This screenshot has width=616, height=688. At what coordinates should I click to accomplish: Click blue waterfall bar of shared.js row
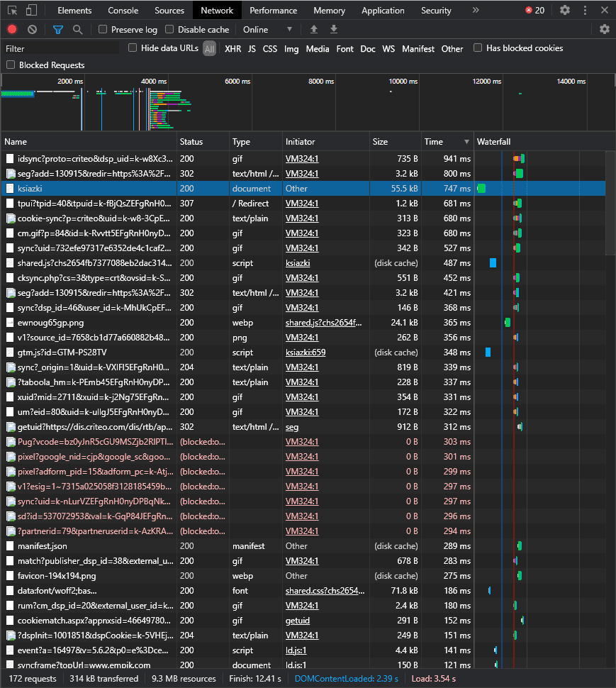coord(493,263)
